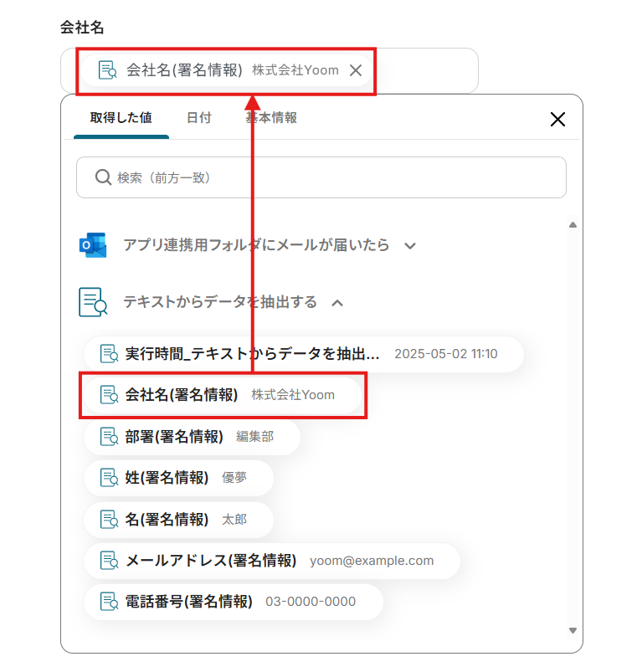Image resolution: width=642 pixels, height=672 pixels.
Task: Click the テキストからデータを抽出する section icon
Action: (93, 302)
